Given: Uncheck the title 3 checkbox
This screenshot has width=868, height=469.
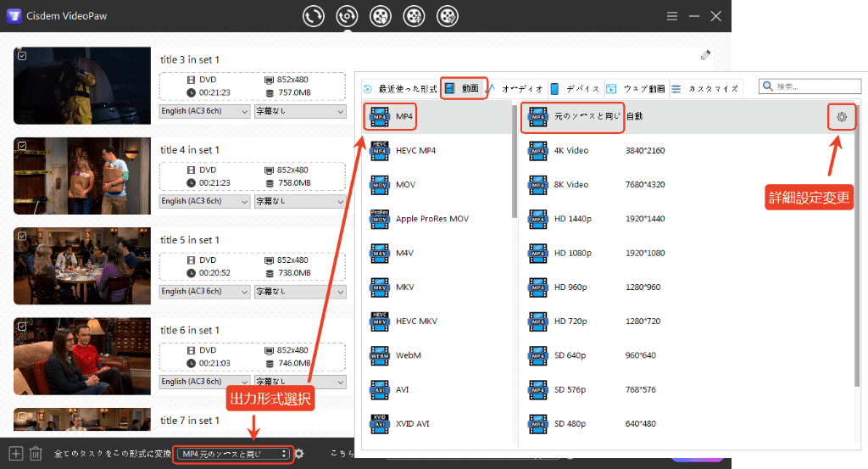Looking at the screenshot, I should (22, 55).
